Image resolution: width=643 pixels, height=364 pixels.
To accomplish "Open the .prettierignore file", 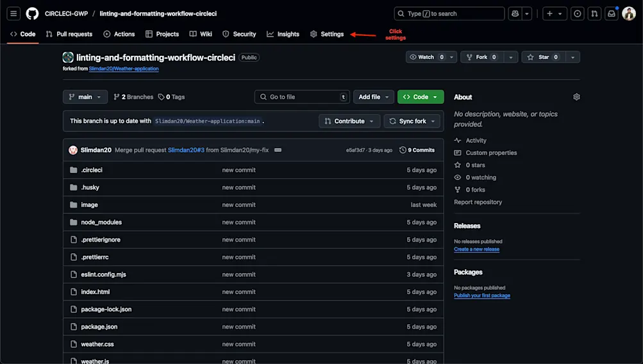I will coord(101,240).
